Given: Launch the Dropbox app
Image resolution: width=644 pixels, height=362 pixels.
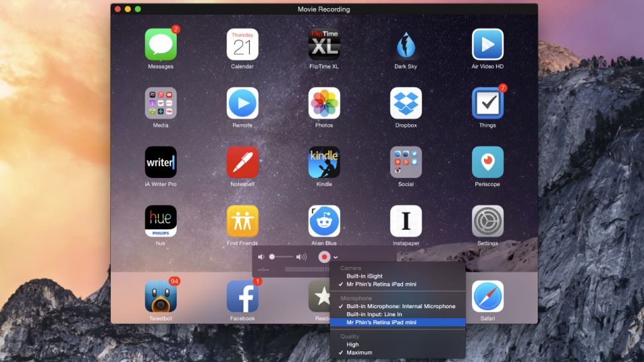Looking at the screenshot, I should coord(406,103).
